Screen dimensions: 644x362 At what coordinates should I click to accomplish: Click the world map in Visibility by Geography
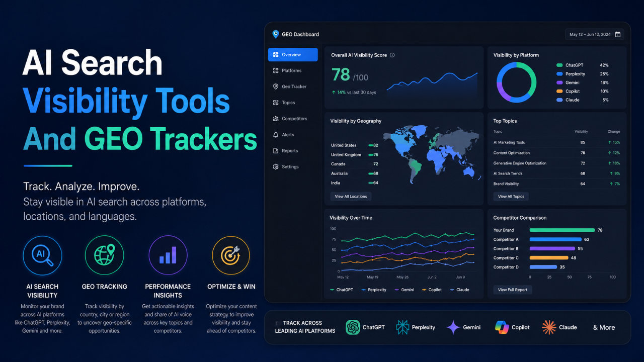click(432, 153)
